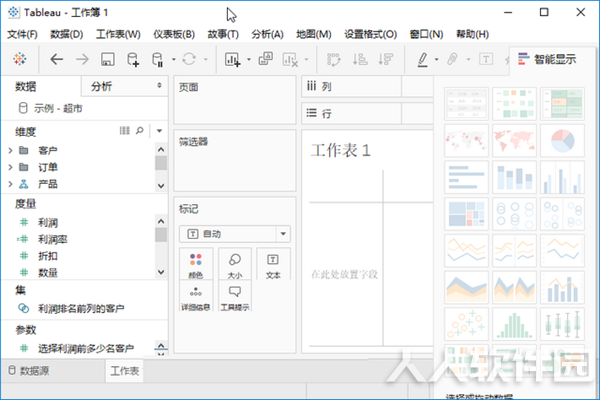The image size is (600, 400).
Task: Open the 分析(A) menu
Action: point(267,34)
